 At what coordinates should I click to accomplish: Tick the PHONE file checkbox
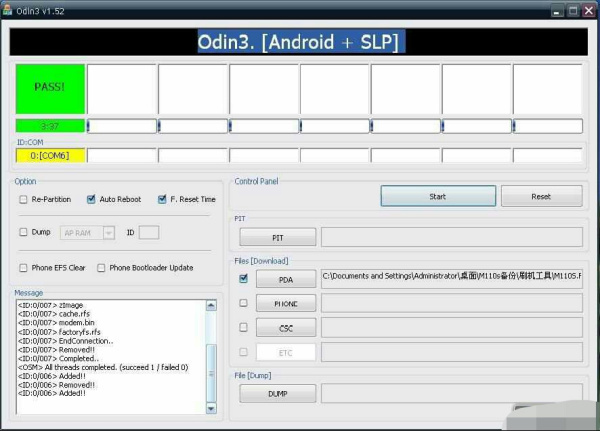(243, 303)
